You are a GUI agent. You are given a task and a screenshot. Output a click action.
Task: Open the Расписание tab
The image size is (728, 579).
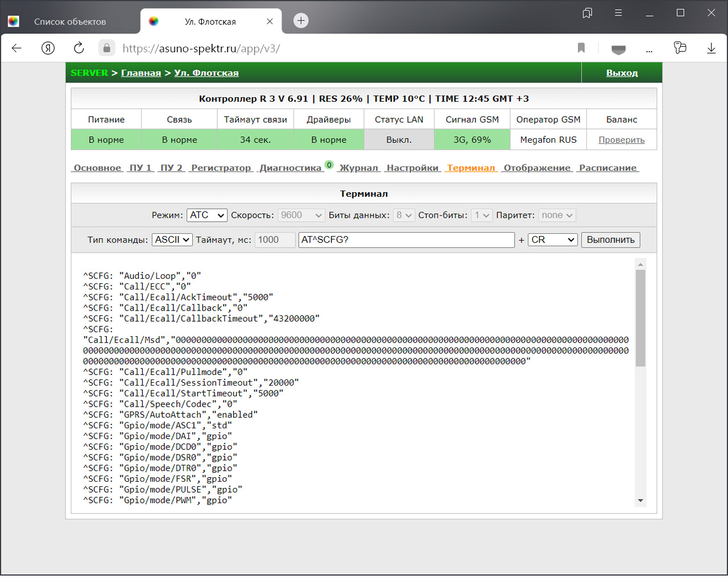click(x=608, y=168)
